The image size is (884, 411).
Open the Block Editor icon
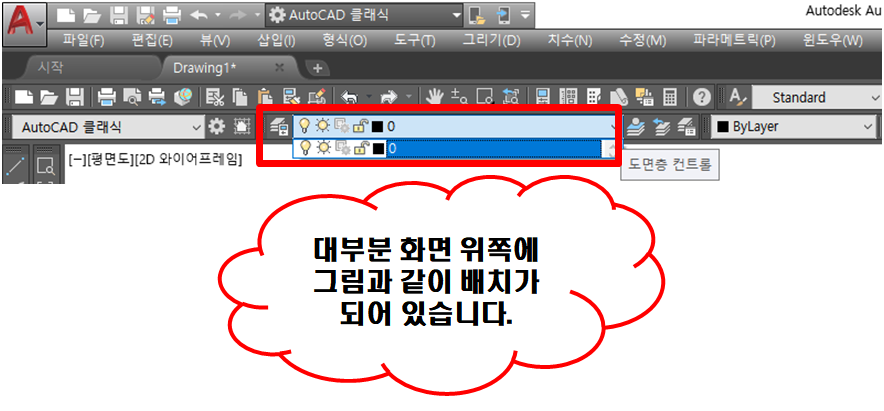[x=317, y=98]
